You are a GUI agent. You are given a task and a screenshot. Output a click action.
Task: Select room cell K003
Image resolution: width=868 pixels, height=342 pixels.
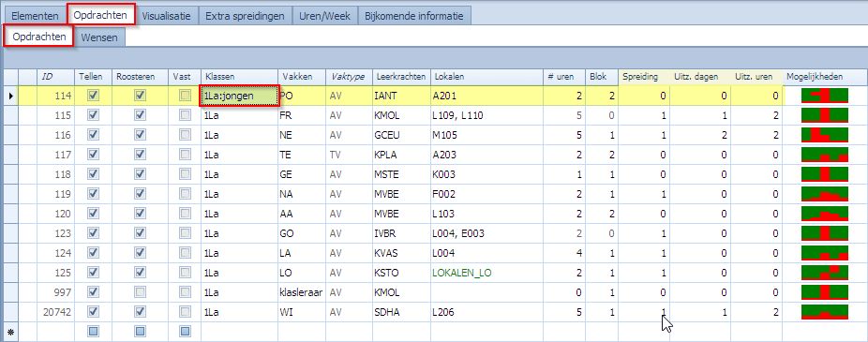pos(486,174)
